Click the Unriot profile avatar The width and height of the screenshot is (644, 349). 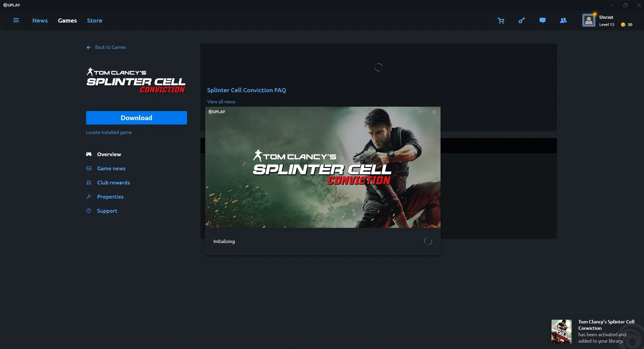pos(589,20)
